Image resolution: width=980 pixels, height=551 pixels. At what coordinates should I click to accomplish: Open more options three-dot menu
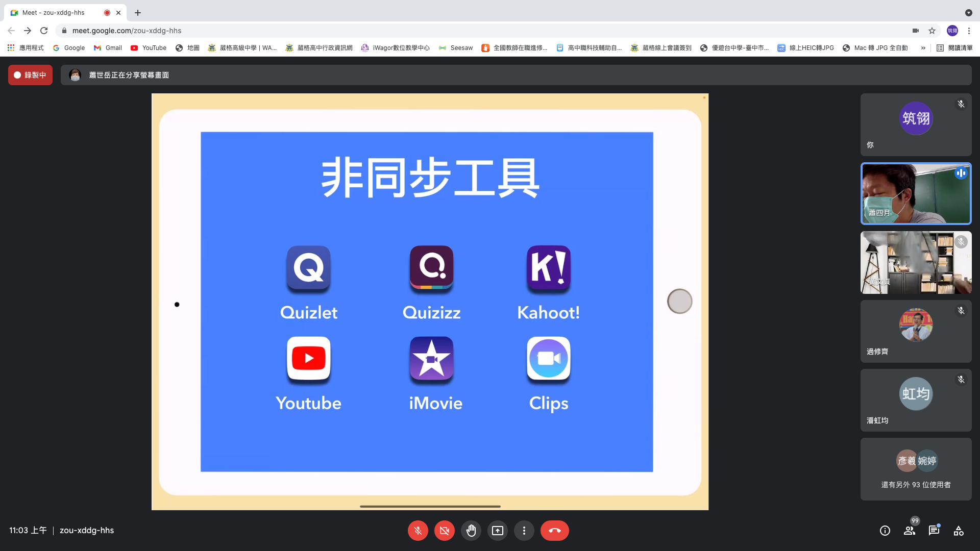[524, 531]
